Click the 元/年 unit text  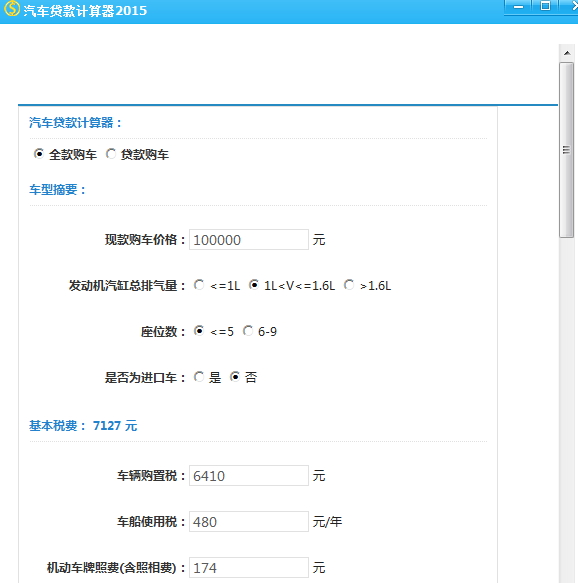click(327, 522)
